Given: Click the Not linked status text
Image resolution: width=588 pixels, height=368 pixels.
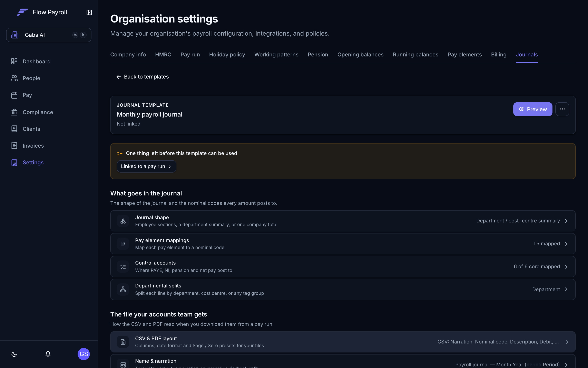Looking at the screenshot, I should 129,124.
